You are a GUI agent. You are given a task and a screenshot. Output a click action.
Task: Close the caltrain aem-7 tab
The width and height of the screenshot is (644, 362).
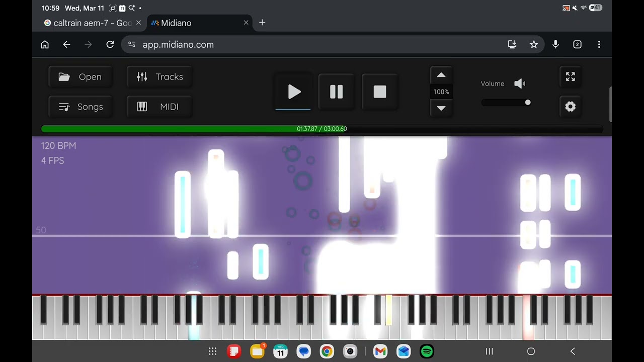(x=138, y=23)
